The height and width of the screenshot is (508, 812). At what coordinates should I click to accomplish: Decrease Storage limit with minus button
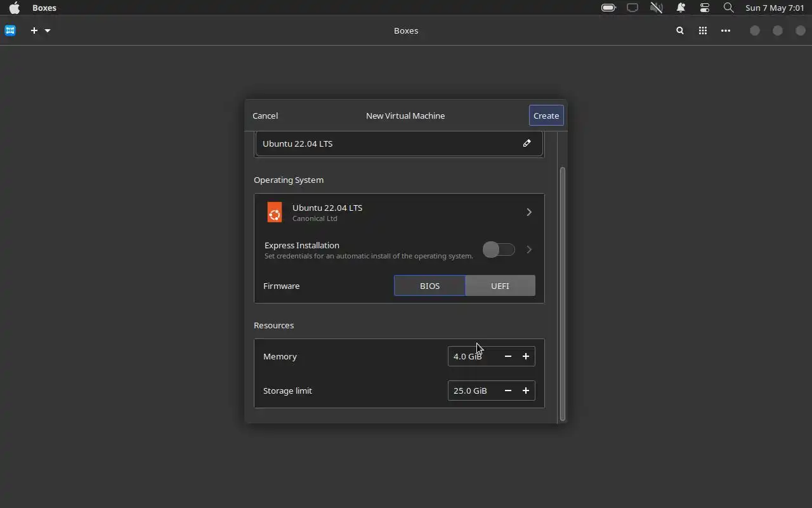pyautogui.click(x=507, y=391)
